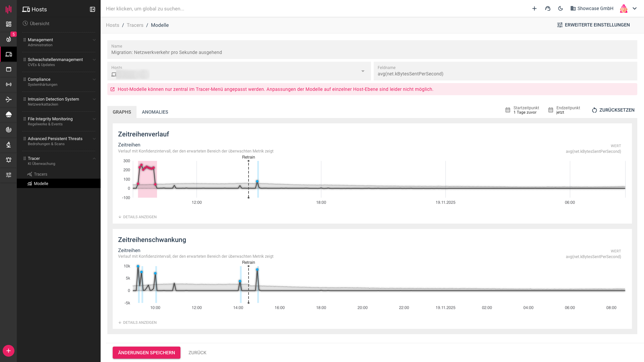
Task: Switch to the ANOMALIES tab
Action: [x=155, y=112]
